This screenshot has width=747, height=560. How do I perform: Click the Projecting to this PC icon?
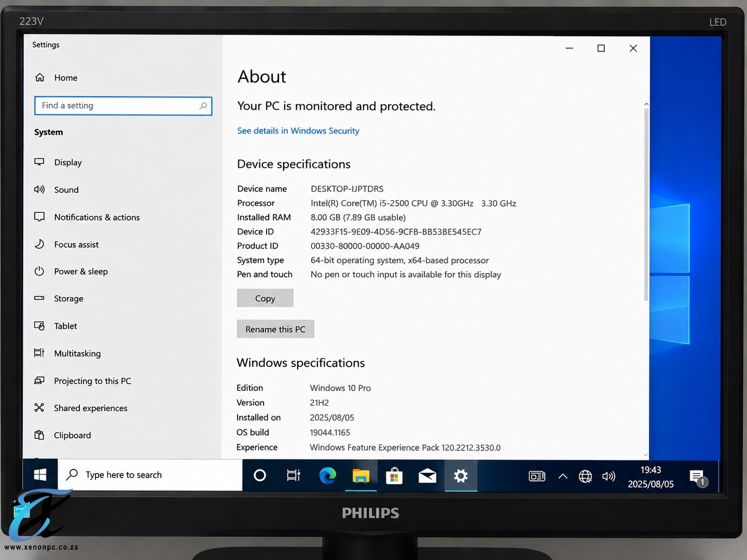39,381
